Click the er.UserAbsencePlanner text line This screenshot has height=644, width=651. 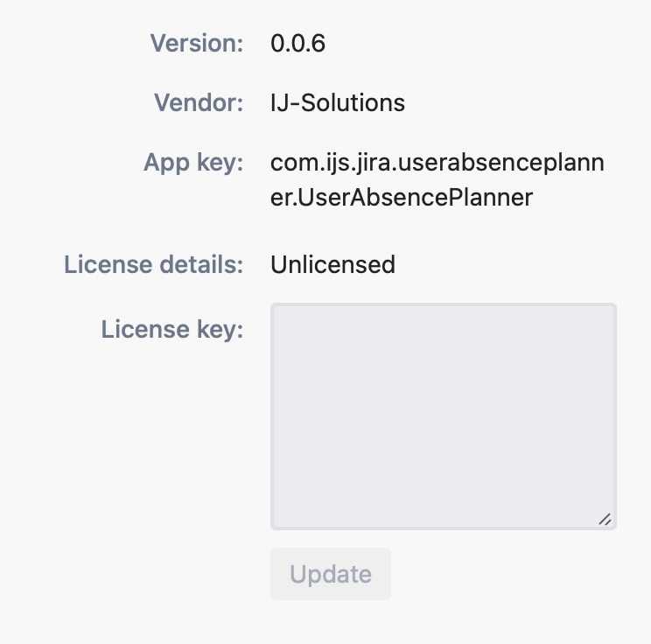[402, 198]
